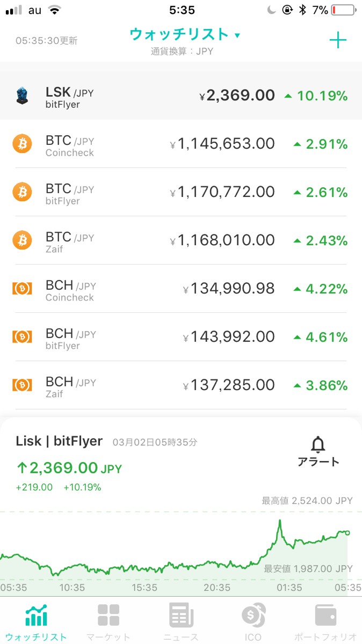Viewport: 362px width, 644px height.
Task: Select the LSK/JPY bitFlyer row
Action: click(181, 96)
